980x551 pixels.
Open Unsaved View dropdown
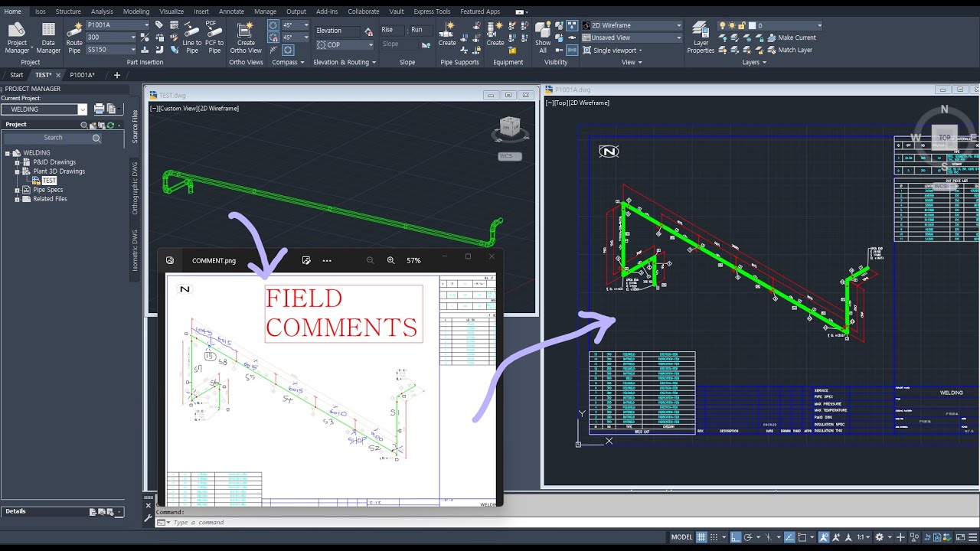click(x=632, y=37)
